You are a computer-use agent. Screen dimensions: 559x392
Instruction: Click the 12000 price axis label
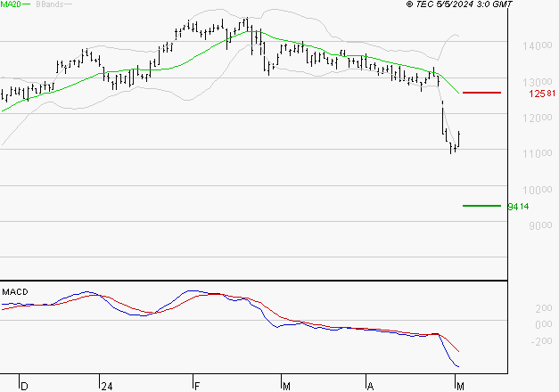(x=538, y=118)
